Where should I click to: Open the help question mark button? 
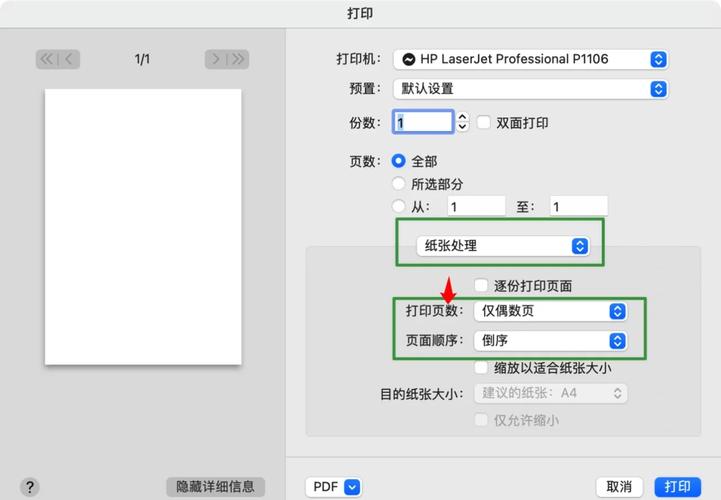tap(30, 487)
